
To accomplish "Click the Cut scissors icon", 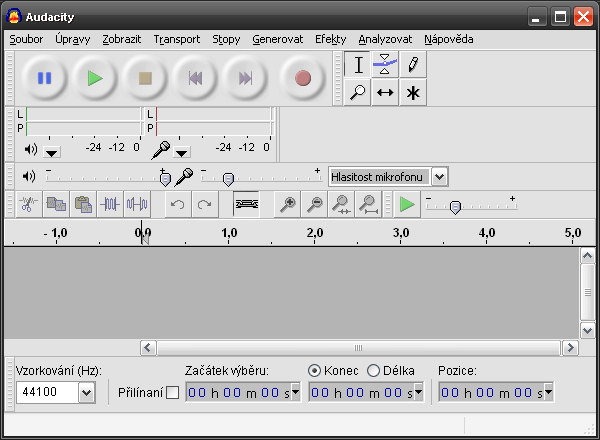I will (29, 204).
